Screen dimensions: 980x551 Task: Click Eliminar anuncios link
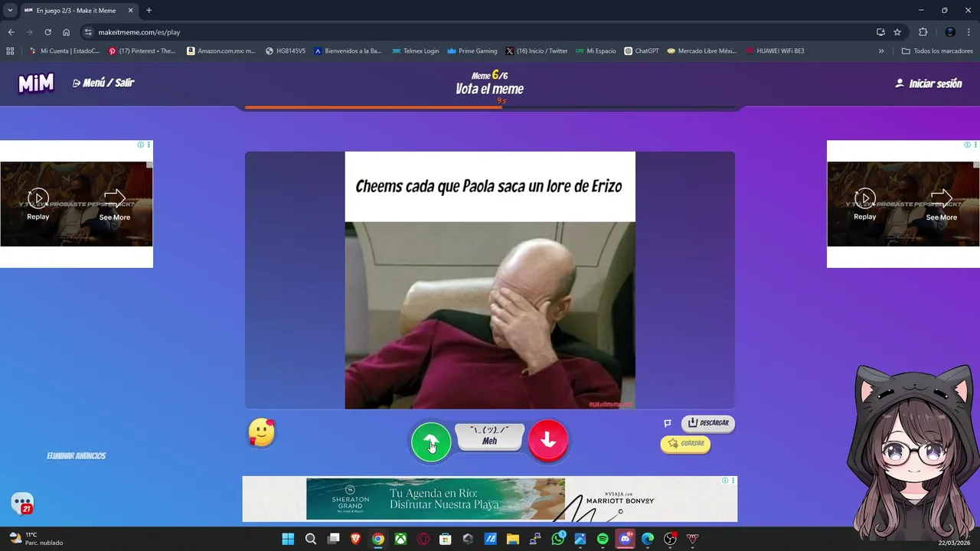[76, 456]
